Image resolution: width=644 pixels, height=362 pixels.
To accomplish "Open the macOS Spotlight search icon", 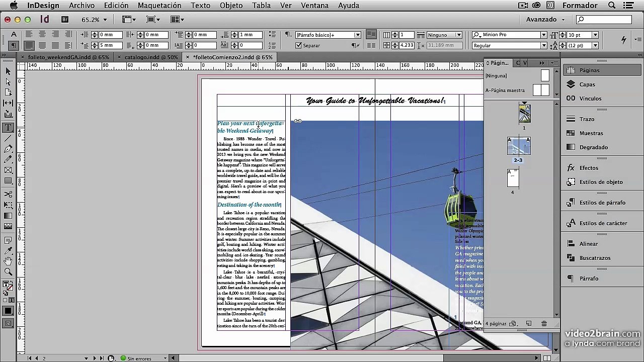I will 612,6.
